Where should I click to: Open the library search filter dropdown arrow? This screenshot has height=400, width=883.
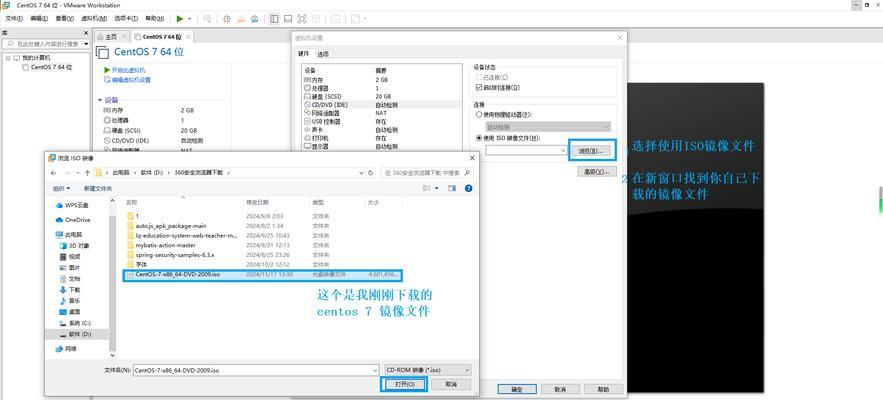pos(86,43)
